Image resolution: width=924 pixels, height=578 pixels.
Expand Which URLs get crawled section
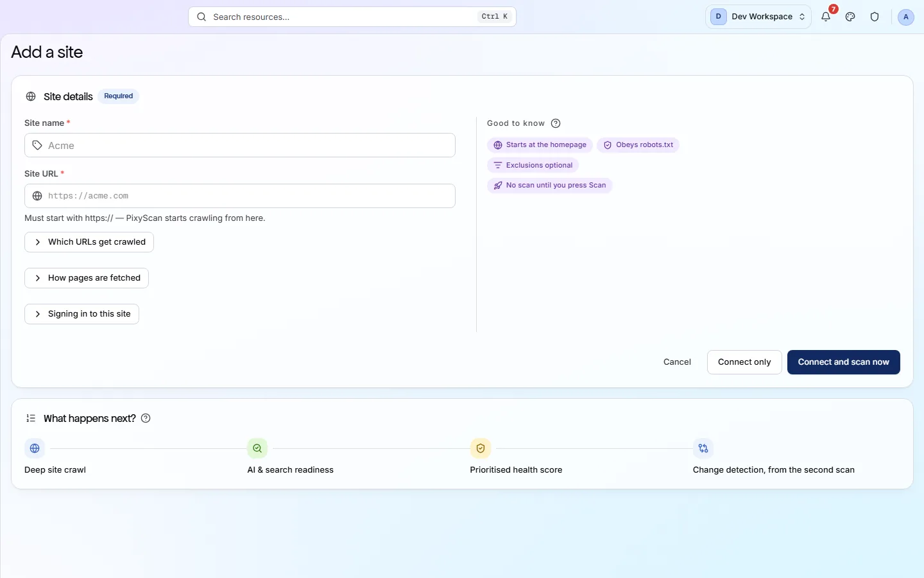coord(89,242)
